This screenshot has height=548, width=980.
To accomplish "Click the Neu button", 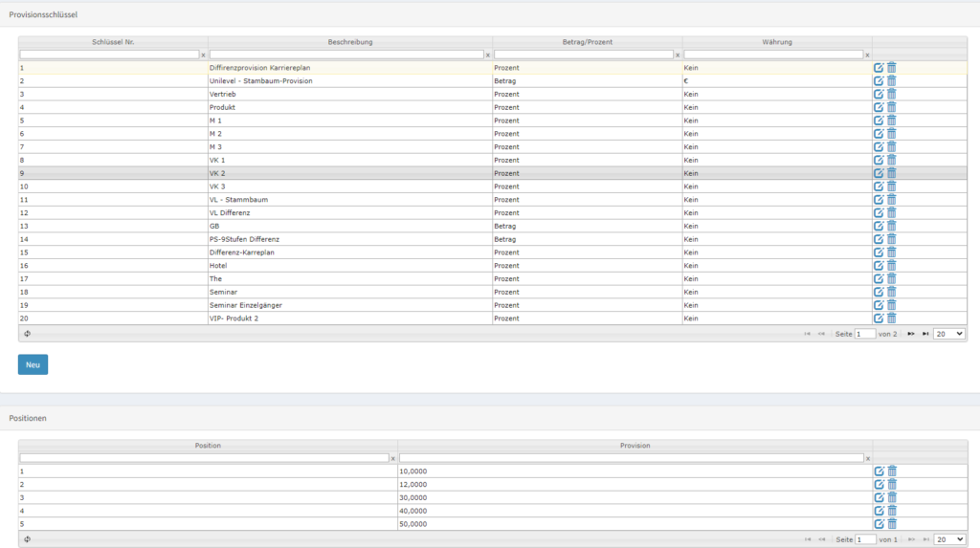I will tap(33, 364).
